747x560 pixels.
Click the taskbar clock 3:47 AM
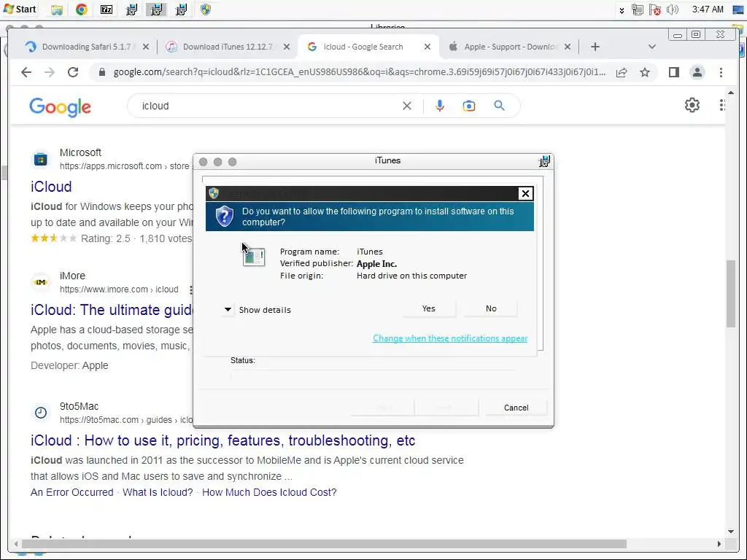pyautogui.click(x=708, y=9)
